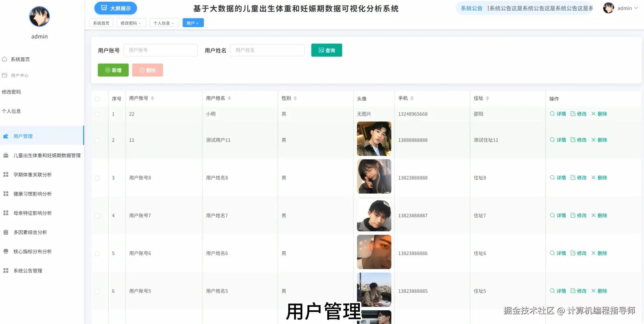
Task: Open 儿童出生体重和妊娠期数据管理 menu
Action: (x=47, y=155)
